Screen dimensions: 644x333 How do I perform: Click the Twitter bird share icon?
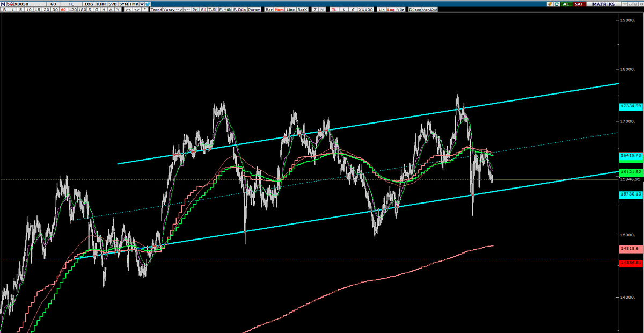point(148,4)
